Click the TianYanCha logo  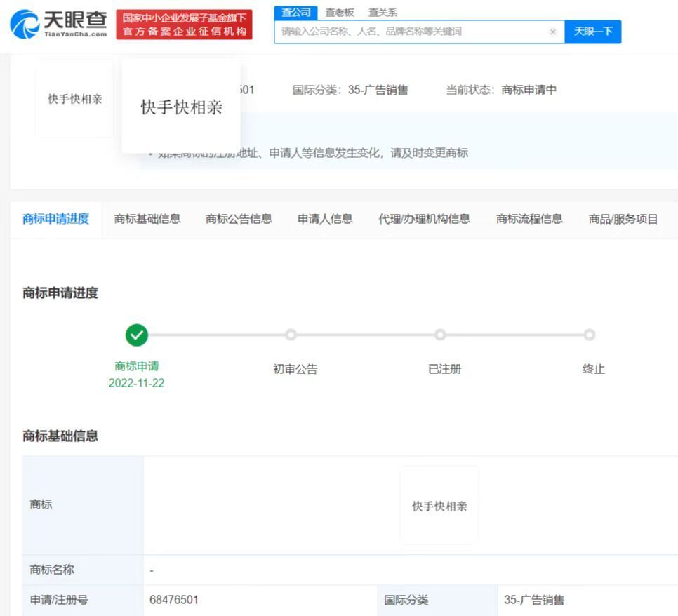click(x=59, y=25)
